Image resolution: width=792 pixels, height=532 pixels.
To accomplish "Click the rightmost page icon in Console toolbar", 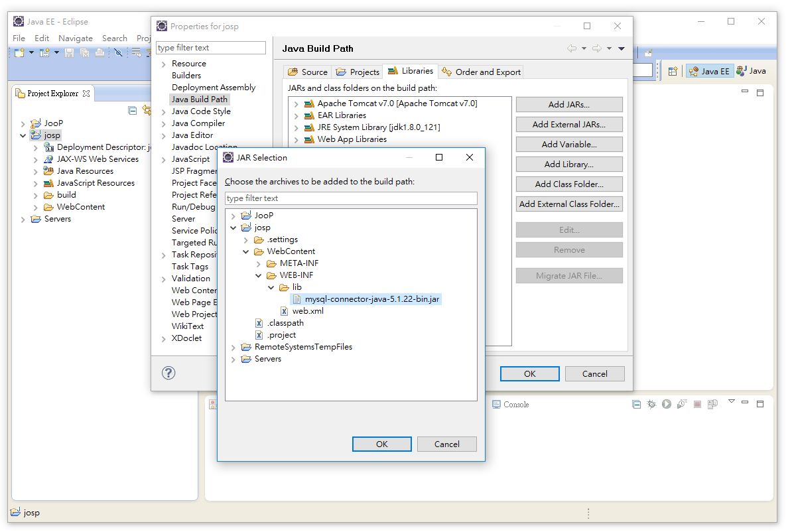I will click(x=712, y=405).
